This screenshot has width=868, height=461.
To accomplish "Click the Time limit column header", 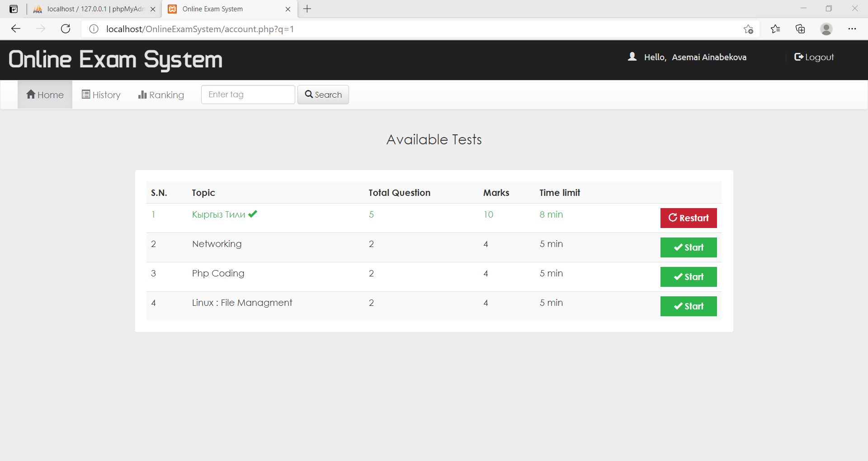I will coord(560,193).
